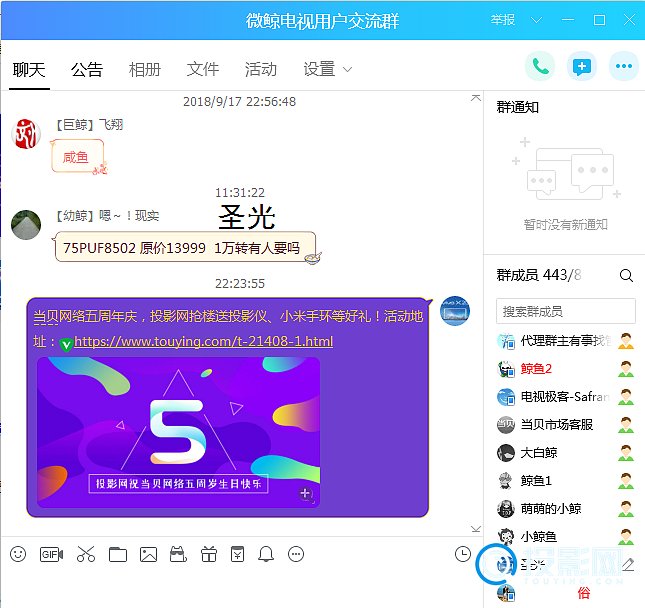
Task: Click the 群通知 panel heading
Action: point(517,107)
